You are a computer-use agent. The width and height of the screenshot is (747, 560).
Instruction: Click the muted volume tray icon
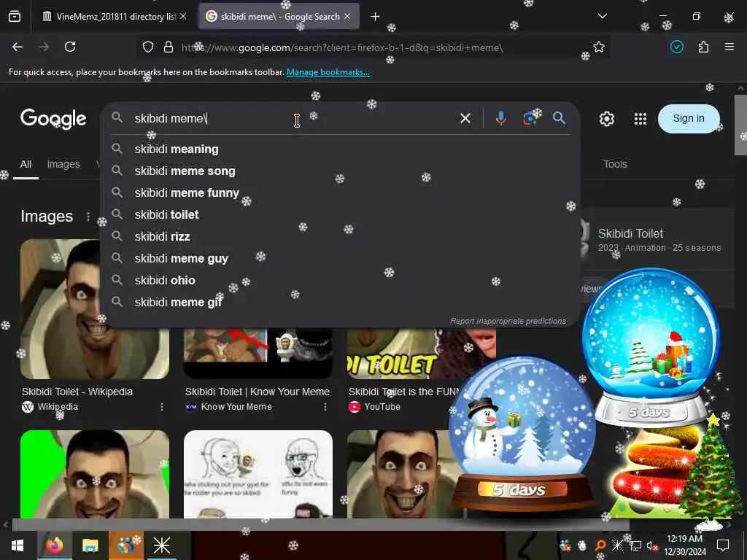point(651,545)
